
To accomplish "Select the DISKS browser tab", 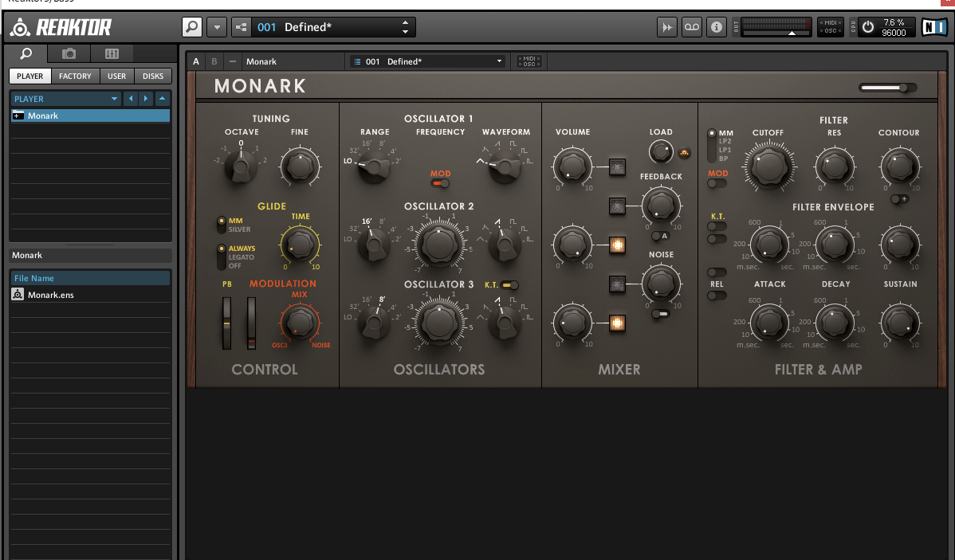I will click(153, 76).
